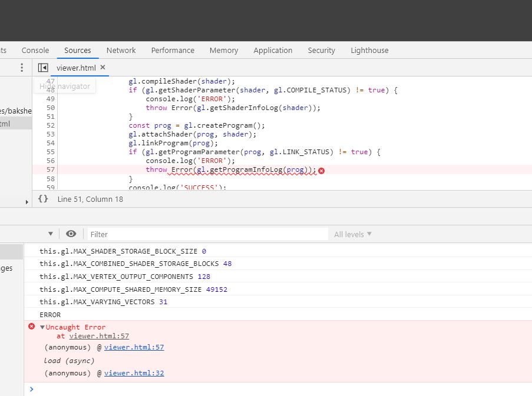Click the eye icon for live expressions
The width and height of the screenshot is (532, 396).
pyautogui.click(x=71, y=234)
